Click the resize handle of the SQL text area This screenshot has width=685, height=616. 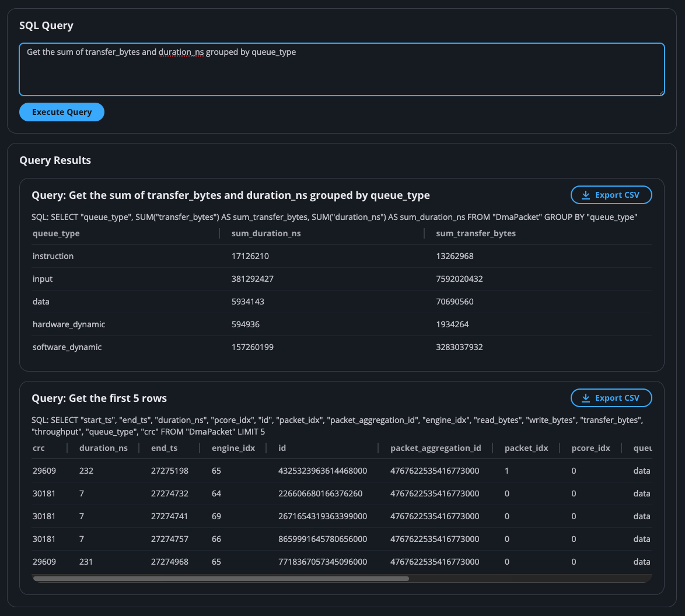[x=660, y=92]
